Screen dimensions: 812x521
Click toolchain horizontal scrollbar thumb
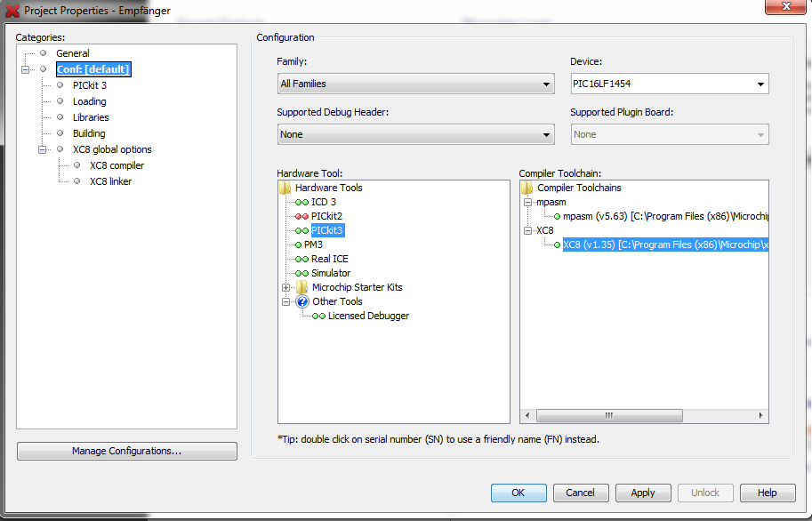pyautogui.click(x=609, y=415)
